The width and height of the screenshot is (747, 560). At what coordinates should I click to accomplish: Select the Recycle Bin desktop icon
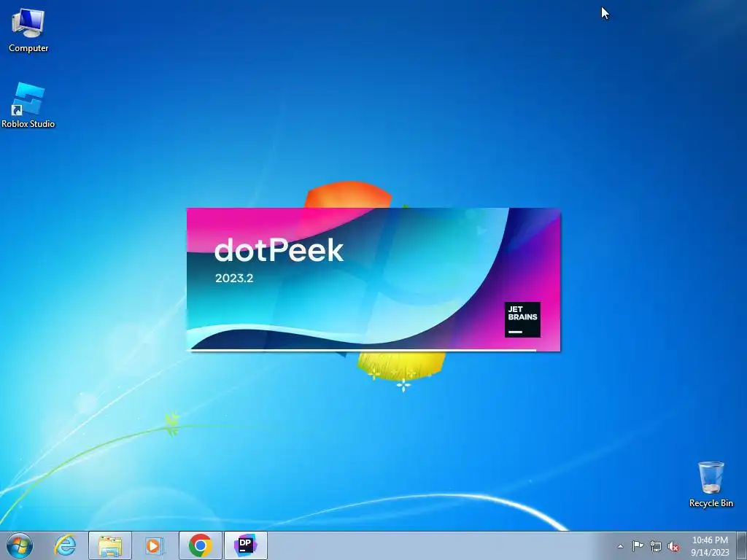coord(711,484)
